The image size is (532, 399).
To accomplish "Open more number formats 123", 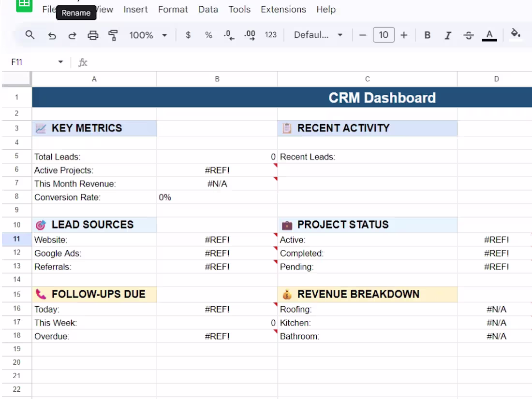I will [270, 35].
